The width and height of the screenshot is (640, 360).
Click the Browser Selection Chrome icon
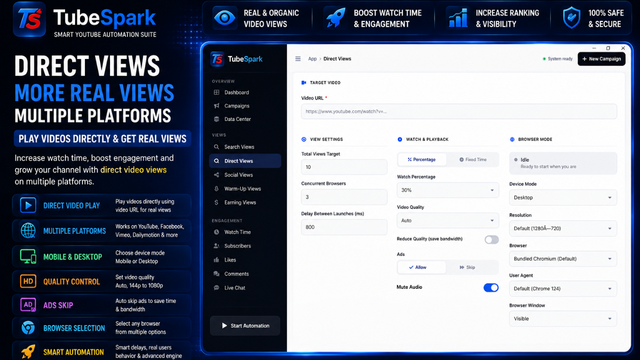coord(28,328)
